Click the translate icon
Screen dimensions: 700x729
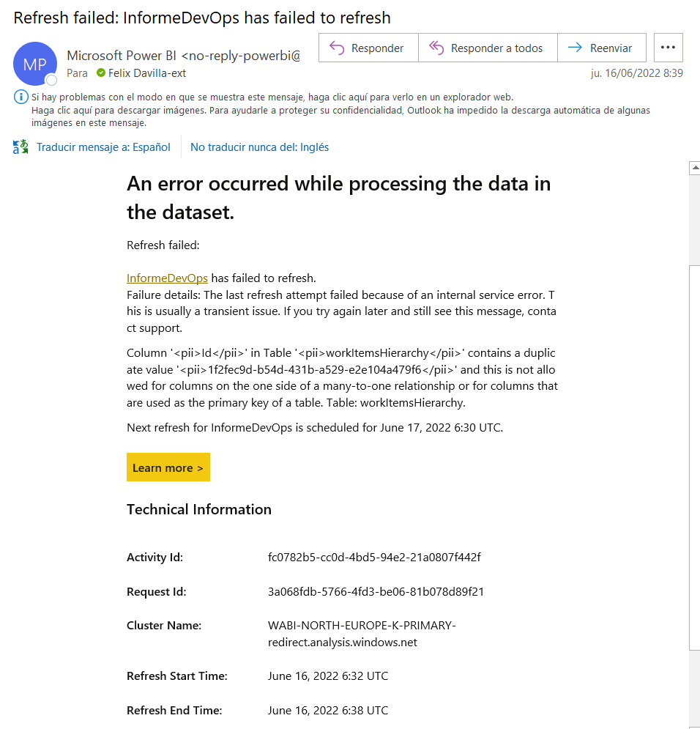point(21,147)
